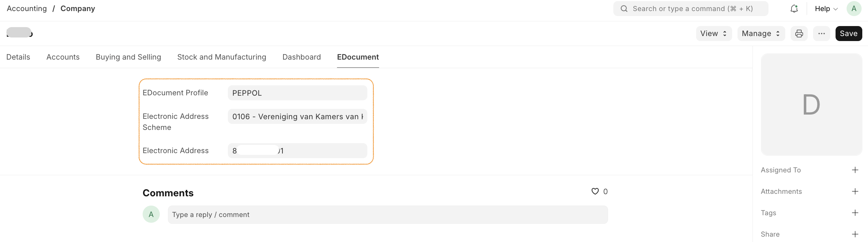Go to Accounting in the breadcrumb
The height and width of the screenshot is (242, 868).
coord(27,9)
